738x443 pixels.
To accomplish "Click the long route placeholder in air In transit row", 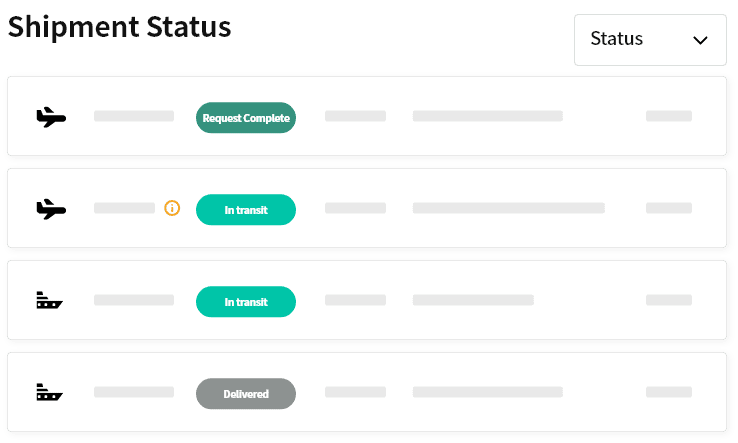I will click(x=509, y=208).
